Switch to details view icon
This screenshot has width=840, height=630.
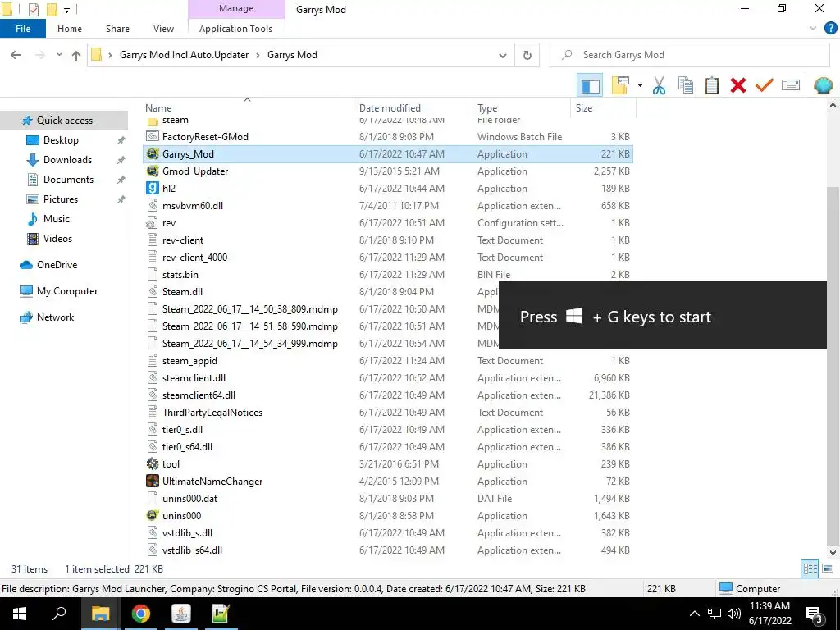[810, 569]
